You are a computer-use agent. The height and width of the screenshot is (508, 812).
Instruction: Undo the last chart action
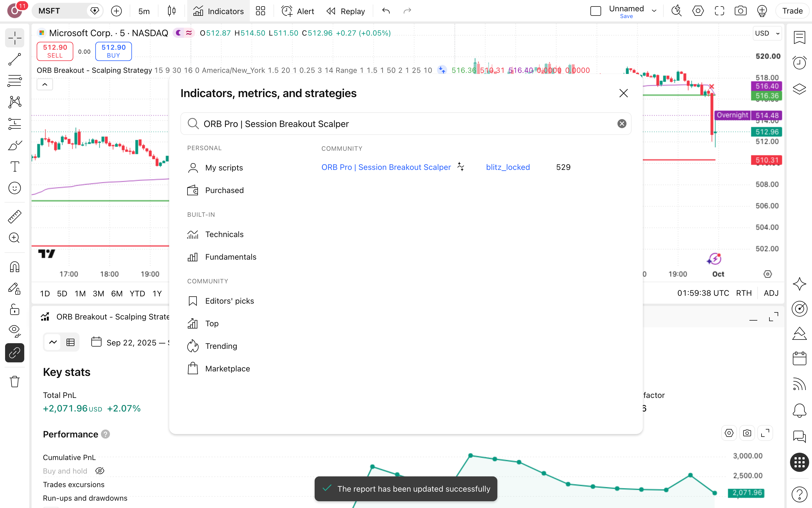click(x=386, y=11)
